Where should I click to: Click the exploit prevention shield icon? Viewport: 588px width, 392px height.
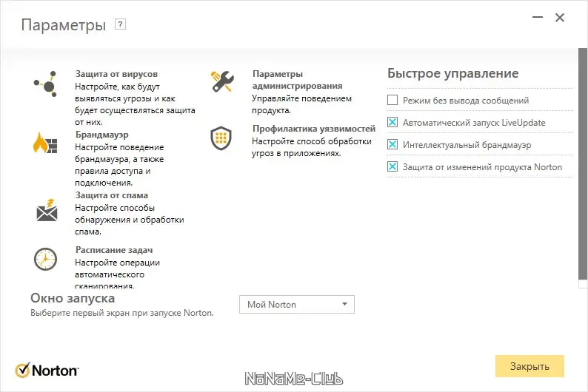point(221,138)
